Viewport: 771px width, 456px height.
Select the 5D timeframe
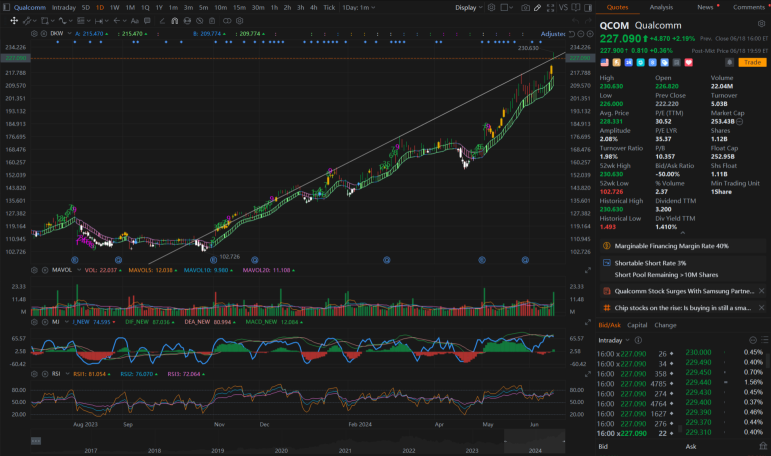click(86, 7)
